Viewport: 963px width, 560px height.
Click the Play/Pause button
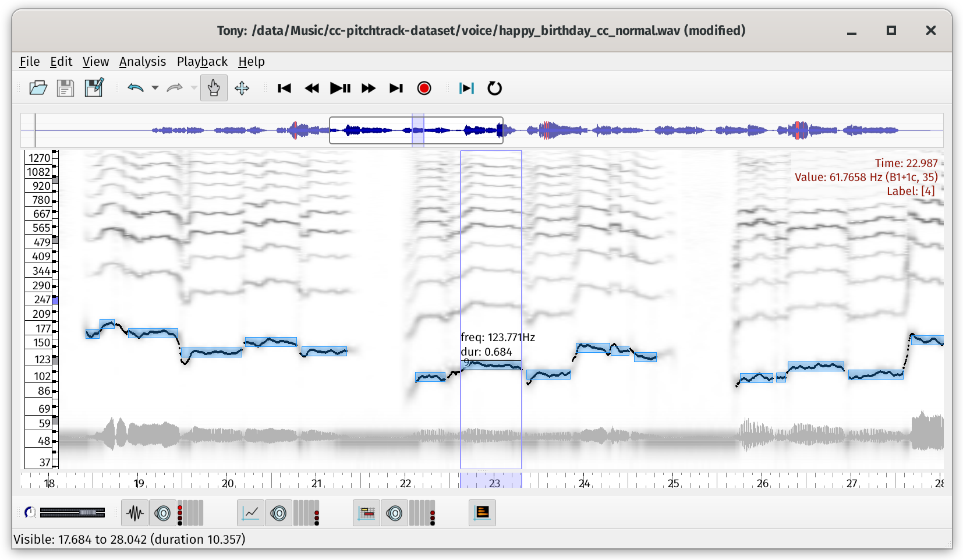(340, 88)
